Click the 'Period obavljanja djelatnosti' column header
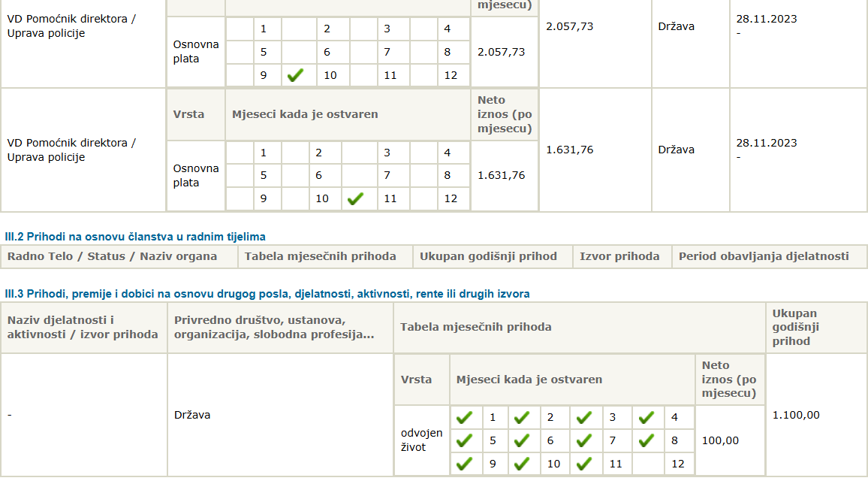Screen dimensions: 868x493 click(x=764, y=256)
